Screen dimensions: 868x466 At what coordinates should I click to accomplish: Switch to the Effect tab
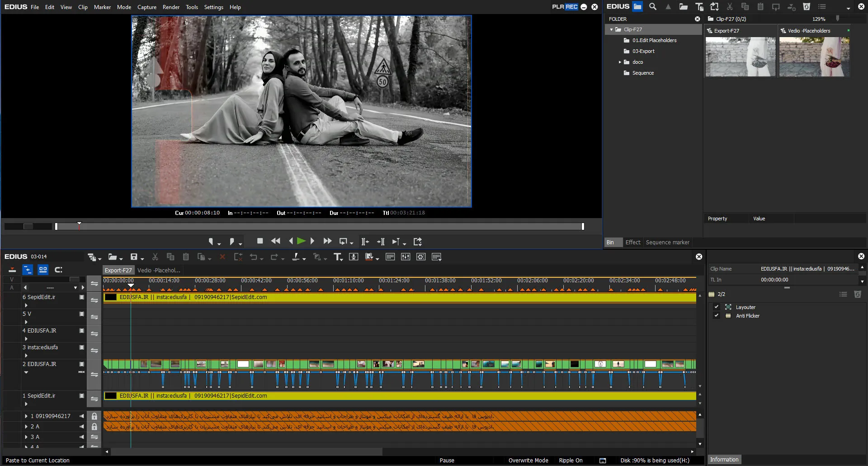pos(632,243)
